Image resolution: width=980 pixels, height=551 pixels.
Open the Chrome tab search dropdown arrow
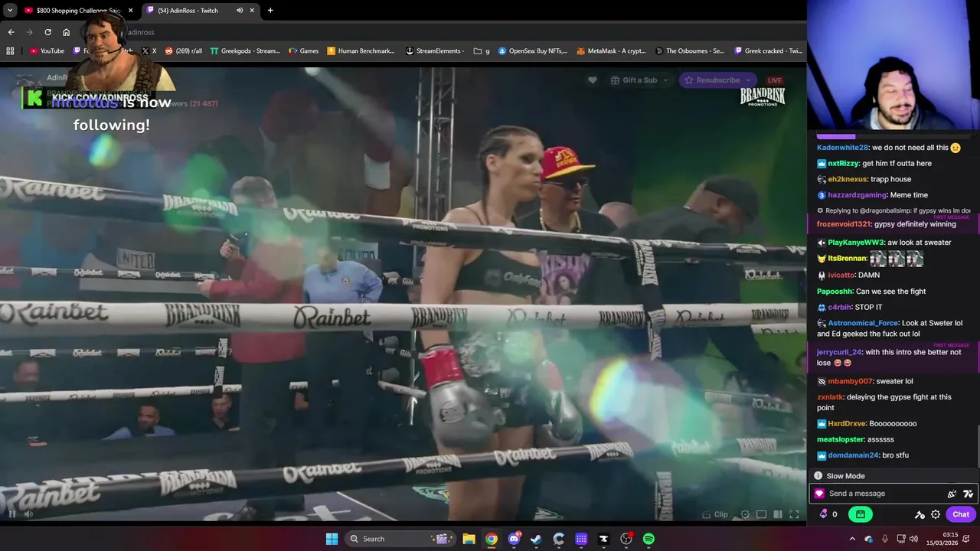pyautogui.click(x=10, y=10)
